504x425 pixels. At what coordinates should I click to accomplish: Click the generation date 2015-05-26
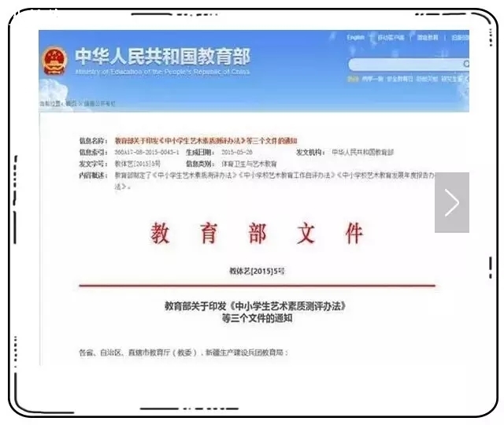click(x=237, y=152)
